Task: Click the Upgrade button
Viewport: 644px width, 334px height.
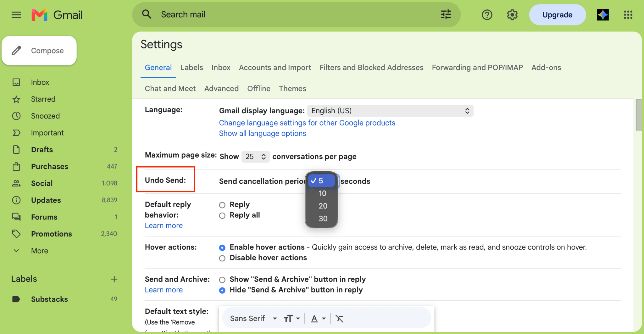Action: coord(557,15)
